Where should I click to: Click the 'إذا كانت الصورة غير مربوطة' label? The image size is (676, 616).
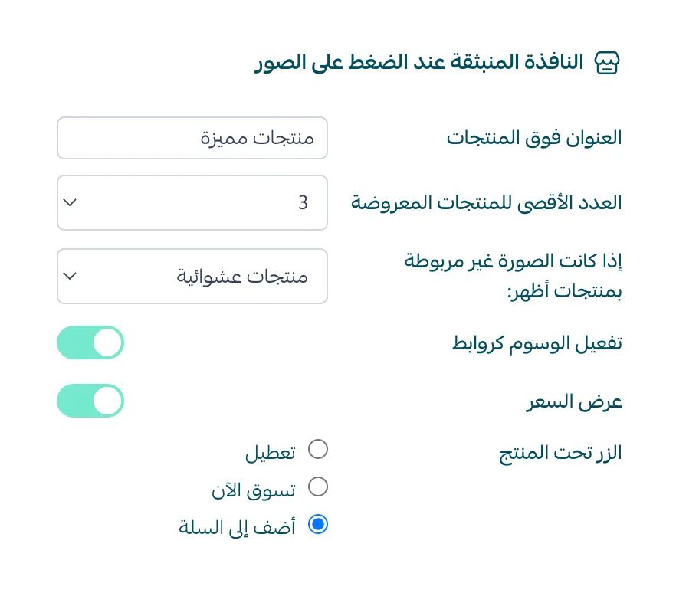click(513, 260)
